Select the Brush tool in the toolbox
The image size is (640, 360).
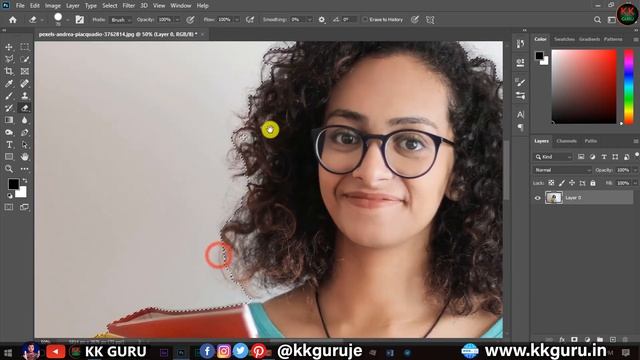coord(9,96)
